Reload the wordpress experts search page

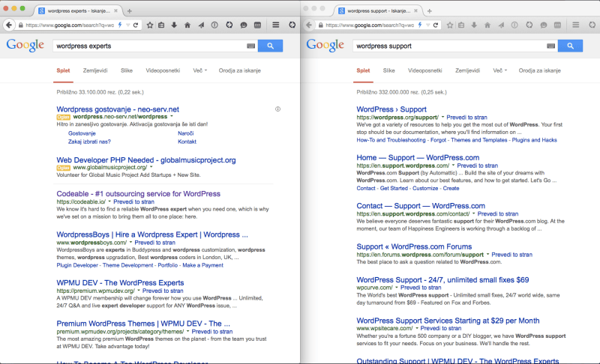pyautogui.click(x=136, y=25)
